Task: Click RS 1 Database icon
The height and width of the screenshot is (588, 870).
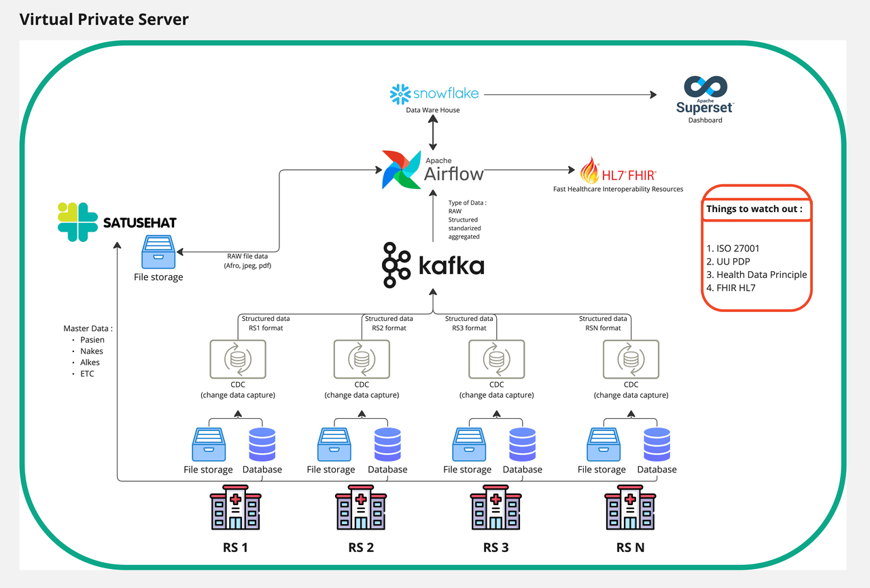Action: 262,444
